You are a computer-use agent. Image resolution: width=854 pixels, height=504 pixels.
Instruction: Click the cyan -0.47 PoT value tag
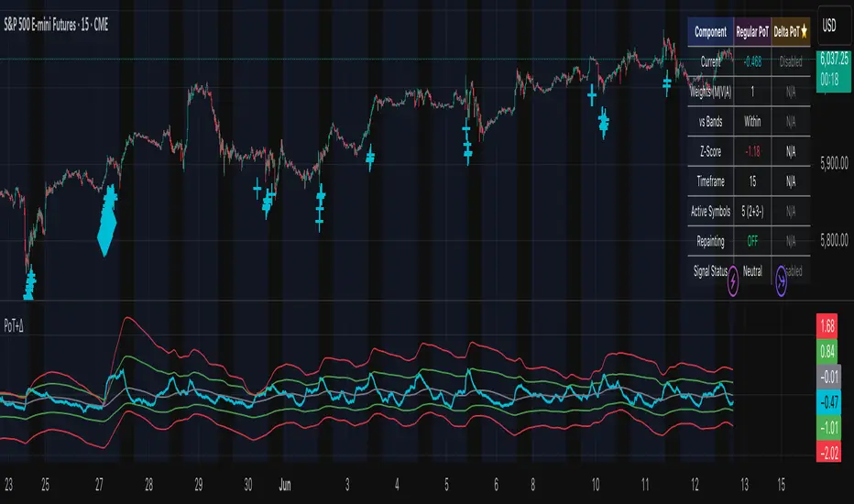click(827, 402)
